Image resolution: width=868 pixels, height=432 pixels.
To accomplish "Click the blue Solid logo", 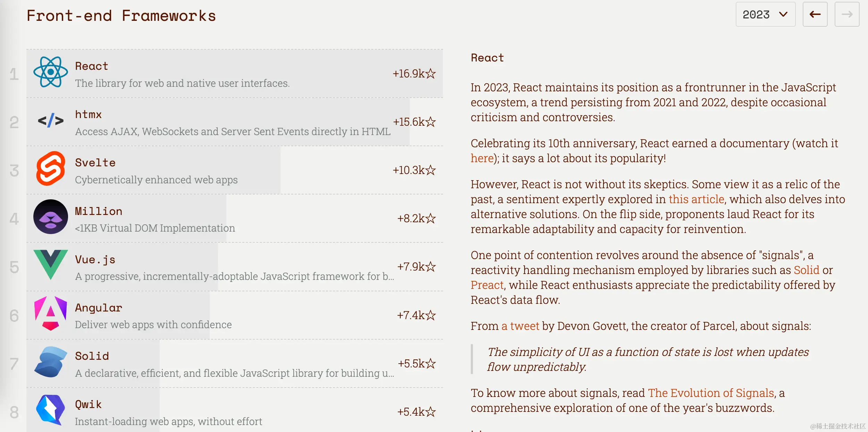I will [x=51, y=362].
